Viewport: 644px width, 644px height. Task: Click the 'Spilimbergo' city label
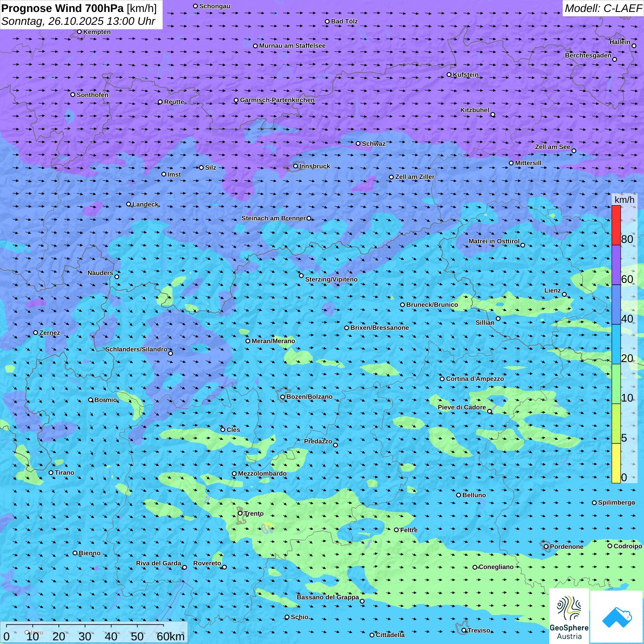point(617,502)
